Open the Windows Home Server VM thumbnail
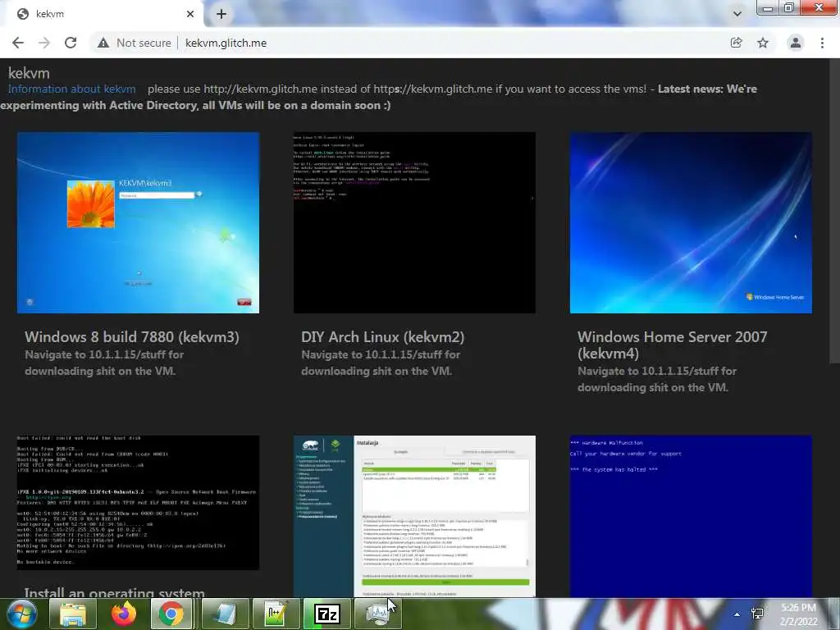 [691, 223]
